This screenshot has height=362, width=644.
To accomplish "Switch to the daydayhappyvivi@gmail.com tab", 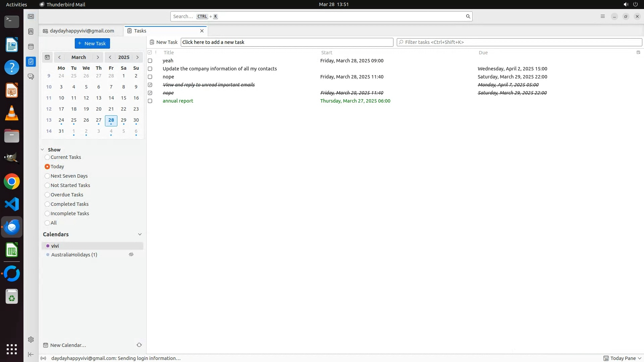I will pyautogui.click(x=82, y=31).
